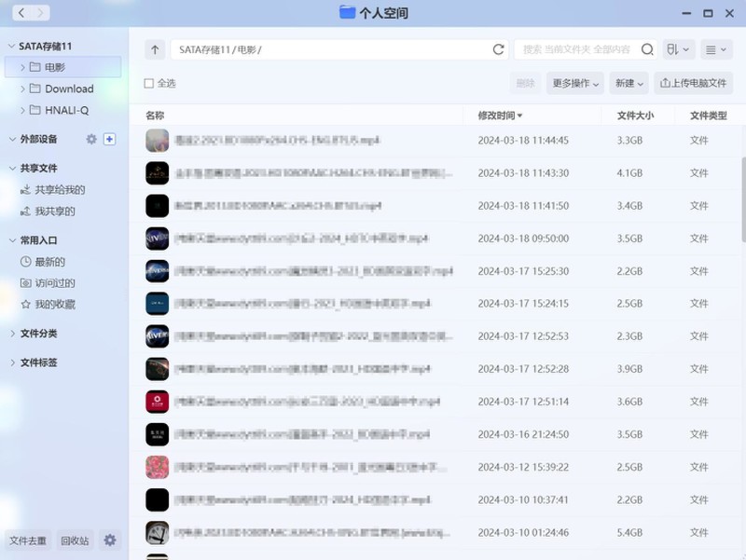
Task: Open the sort options button
Action: click(x=678, y=49)
